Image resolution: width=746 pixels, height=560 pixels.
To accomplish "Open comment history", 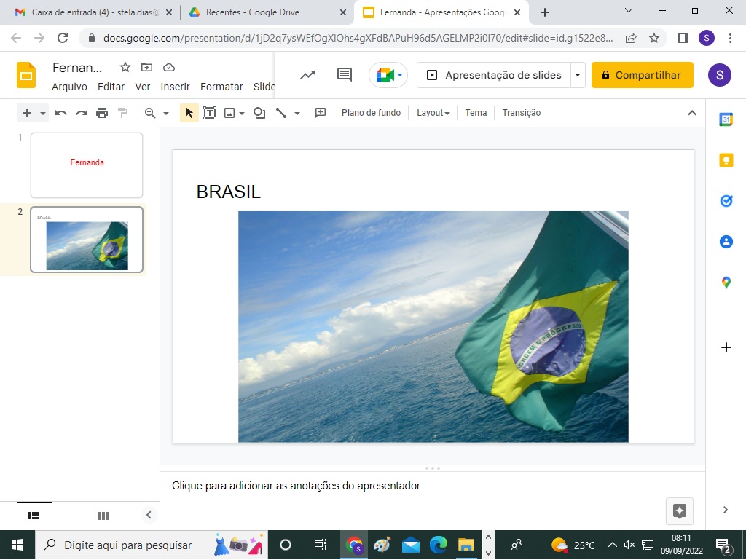I will coord(345,74).
